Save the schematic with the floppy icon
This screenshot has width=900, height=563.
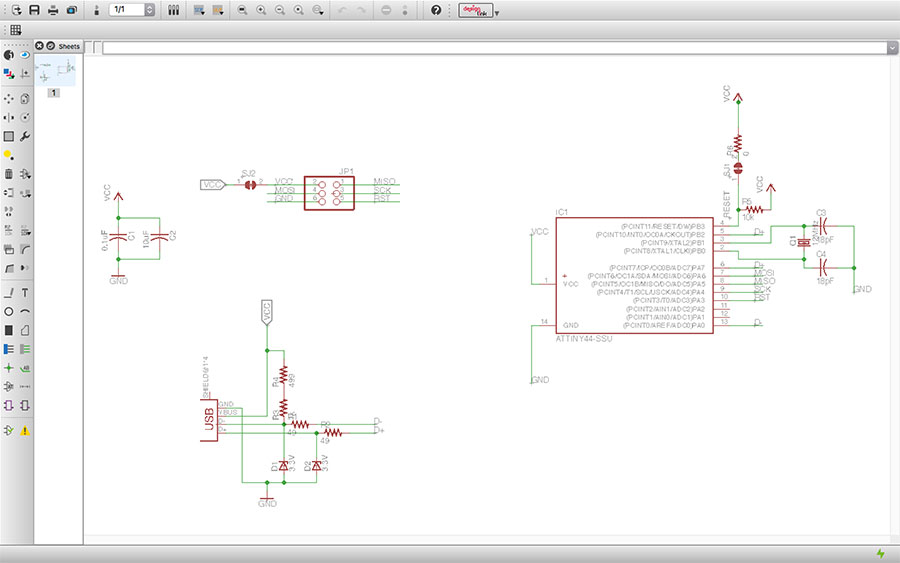pyautogui.click(x=34, y=10)
